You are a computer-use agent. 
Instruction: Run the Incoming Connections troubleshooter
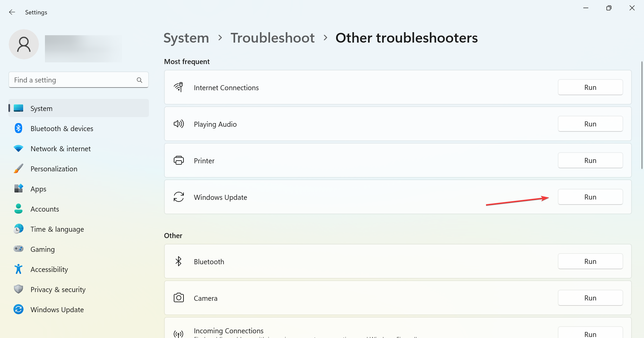coord(590,333)
